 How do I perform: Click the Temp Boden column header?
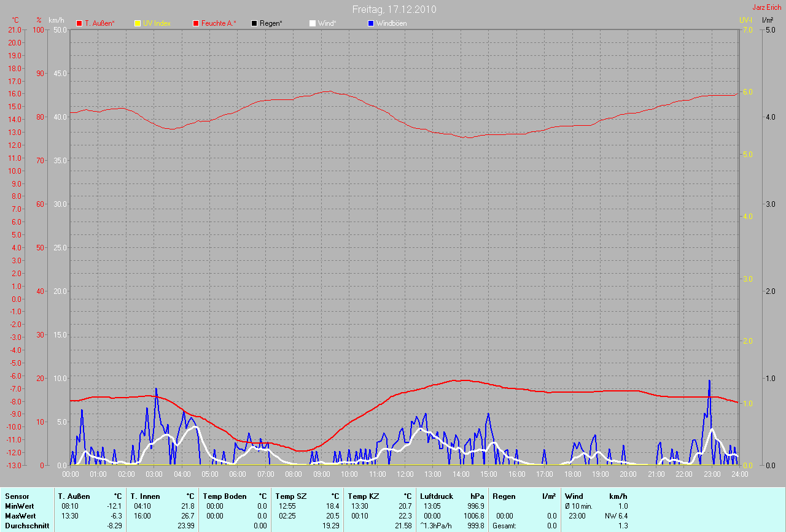pos(225,496)
